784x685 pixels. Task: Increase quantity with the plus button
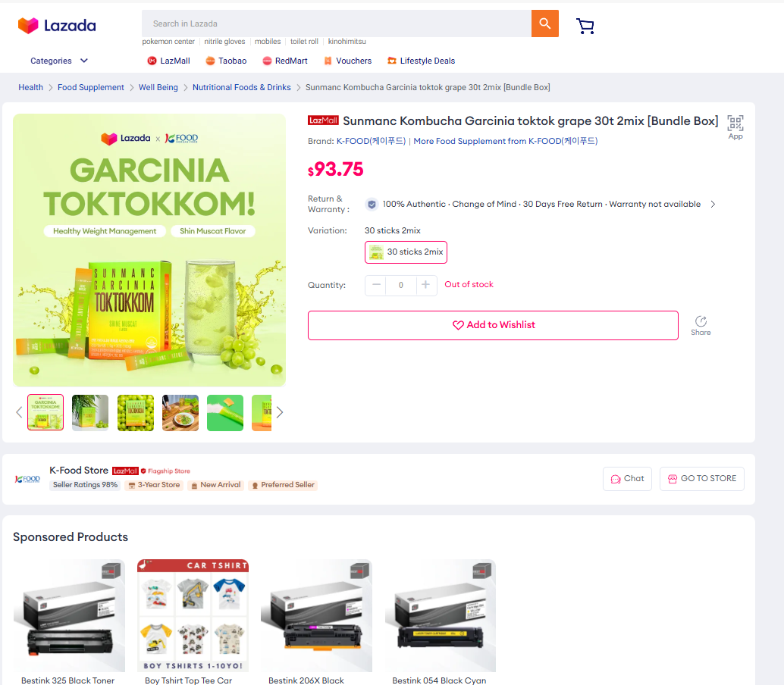click(x=426, y=285)
